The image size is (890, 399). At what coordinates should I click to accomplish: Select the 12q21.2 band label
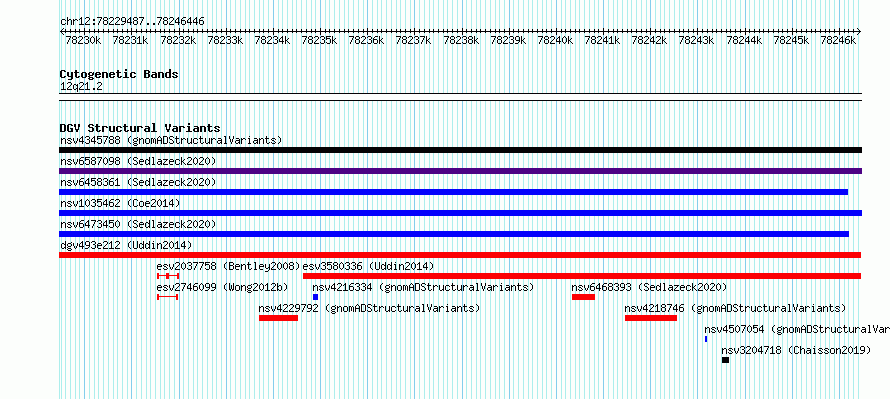click(x=81, y=87)
